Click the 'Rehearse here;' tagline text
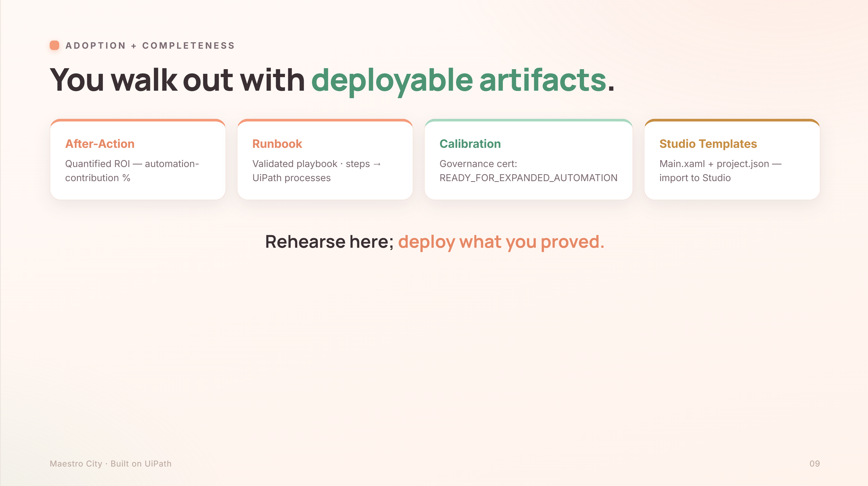This screenshot has width=868, height=486. pos(329,242)
